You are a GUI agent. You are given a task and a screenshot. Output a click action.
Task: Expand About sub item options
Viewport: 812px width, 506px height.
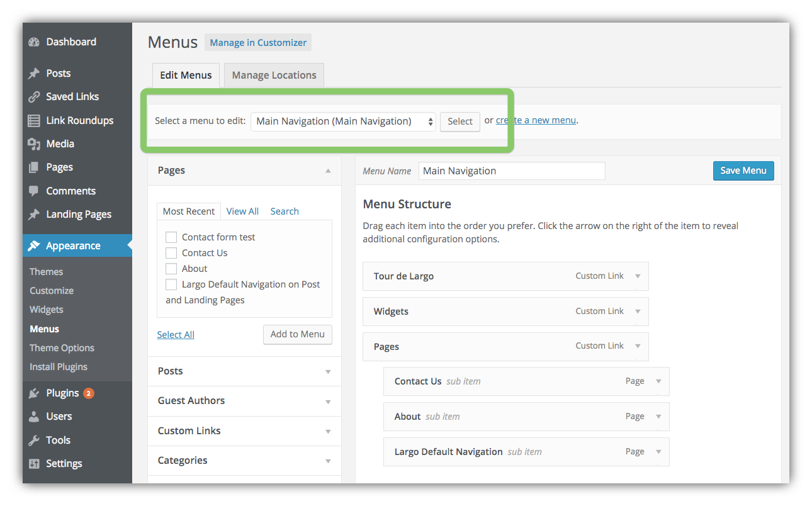658,417
